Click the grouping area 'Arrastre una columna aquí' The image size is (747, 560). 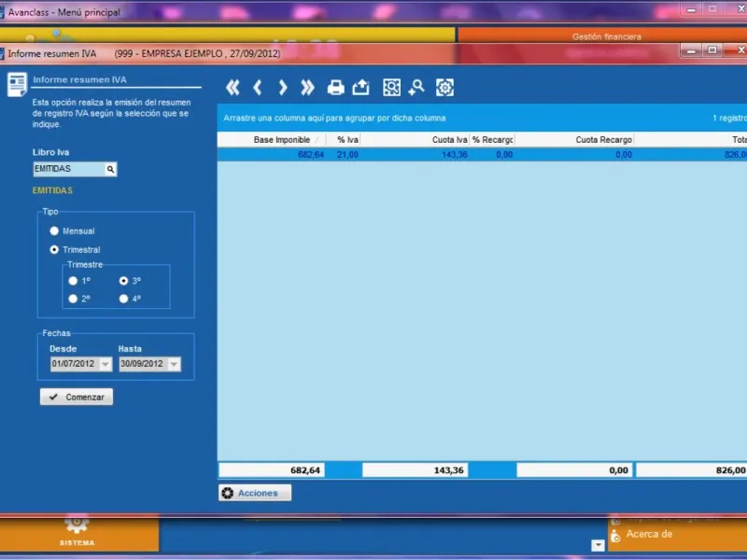pyautogui.click(x=334, y=119)
